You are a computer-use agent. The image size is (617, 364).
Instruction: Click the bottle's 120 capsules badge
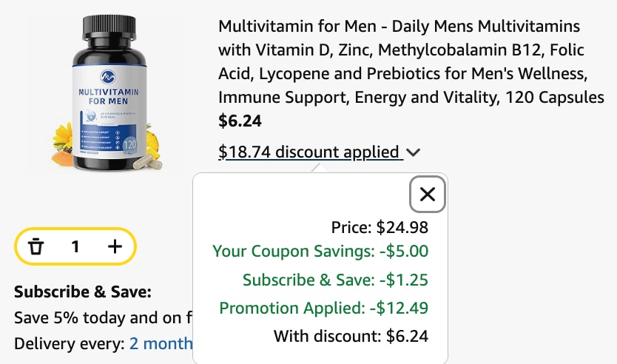(x=129, y=146)
